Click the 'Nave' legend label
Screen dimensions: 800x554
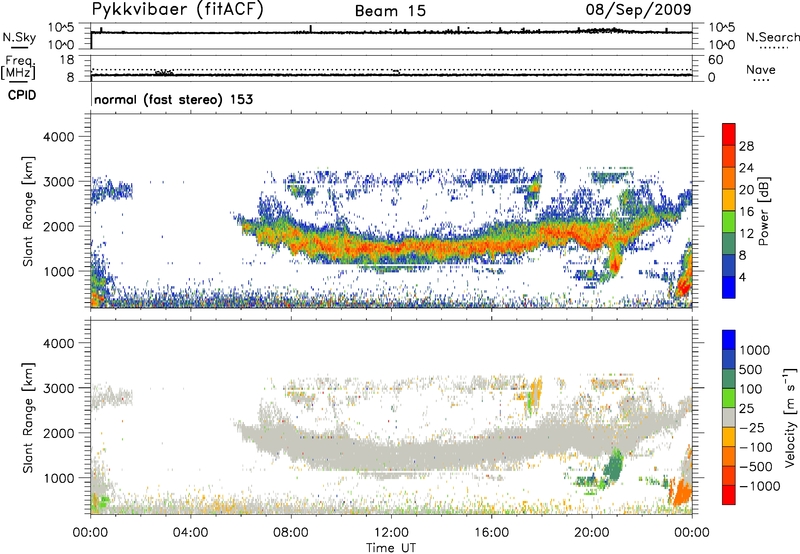click(x=761, y=69)
